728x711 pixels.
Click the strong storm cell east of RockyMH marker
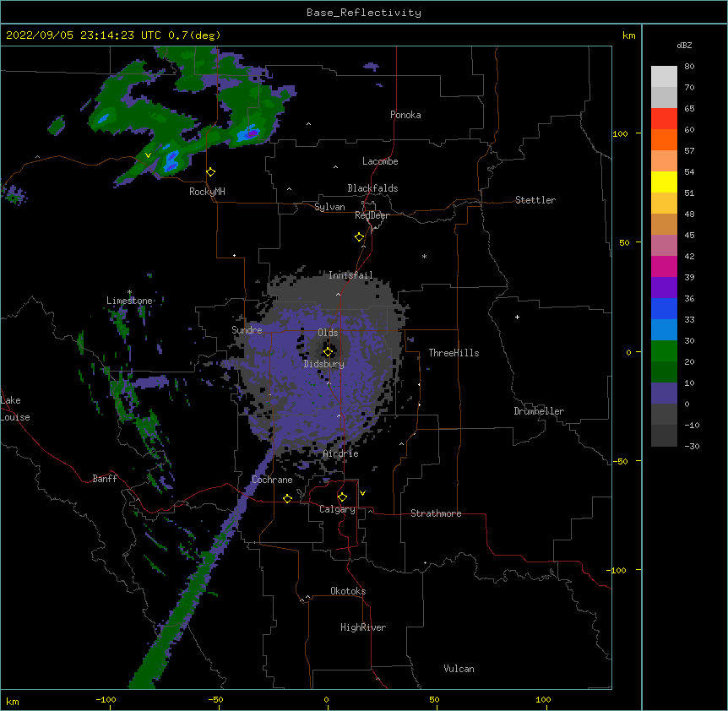(249, 133)
